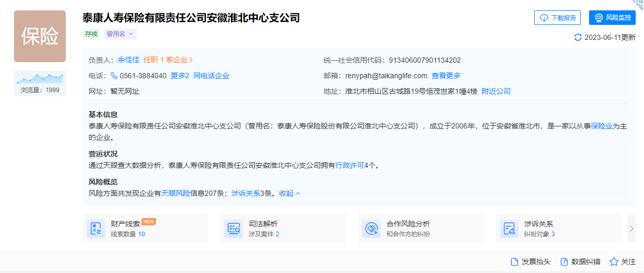The image size is (644, 273).
Task: Click the 暂无网址 website value
Action: tap(125, 91)
